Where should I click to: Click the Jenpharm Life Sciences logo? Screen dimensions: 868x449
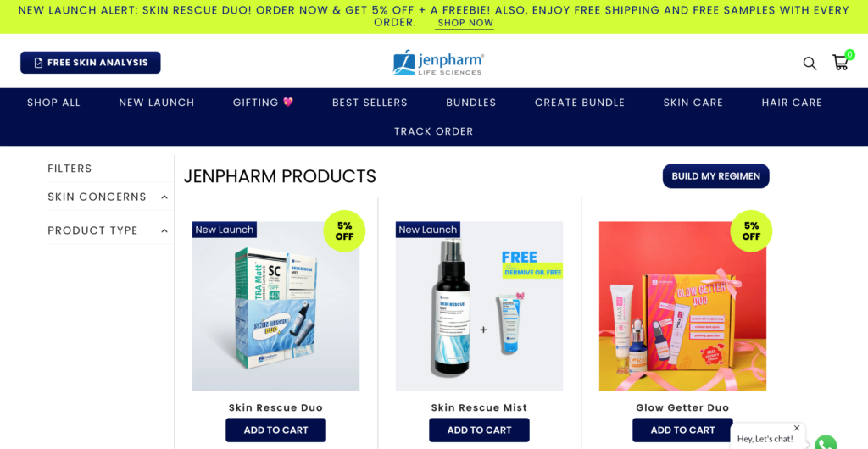tap(438, 63)
